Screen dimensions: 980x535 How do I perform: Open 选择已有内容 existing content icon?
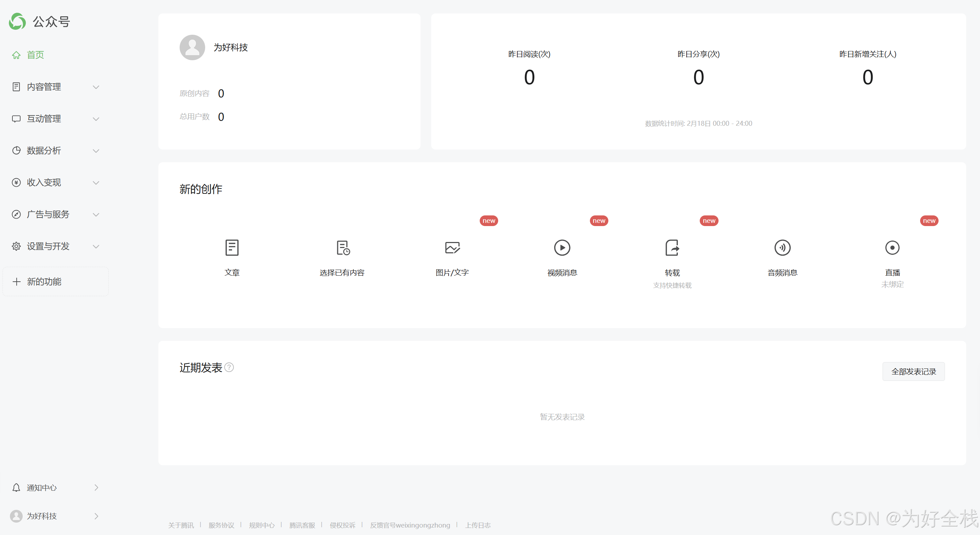(342, 248)
